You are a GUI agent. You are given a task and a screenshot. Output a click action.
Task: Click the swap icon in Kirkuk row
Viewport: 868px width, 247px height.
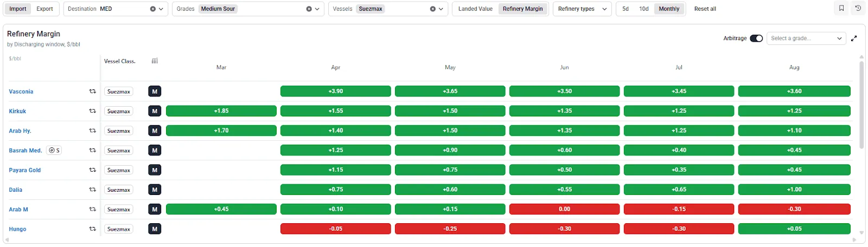click(x=92, y=111)
